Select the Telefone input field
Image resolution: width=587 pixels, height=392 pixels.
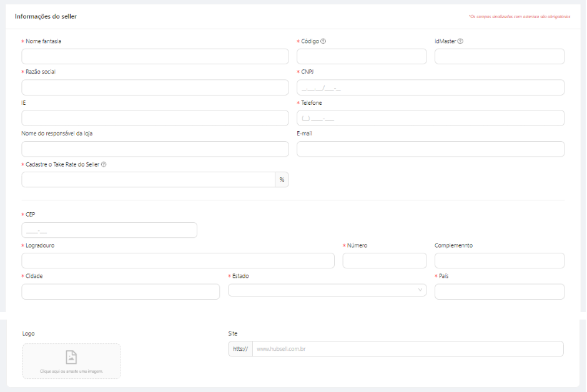[x=430, y=118]
